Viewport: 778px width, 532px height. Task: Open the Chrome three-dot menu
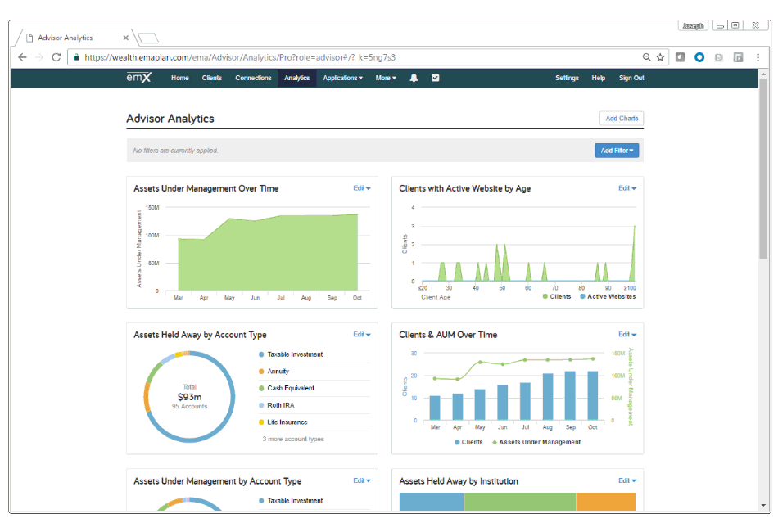coord(758,57)
